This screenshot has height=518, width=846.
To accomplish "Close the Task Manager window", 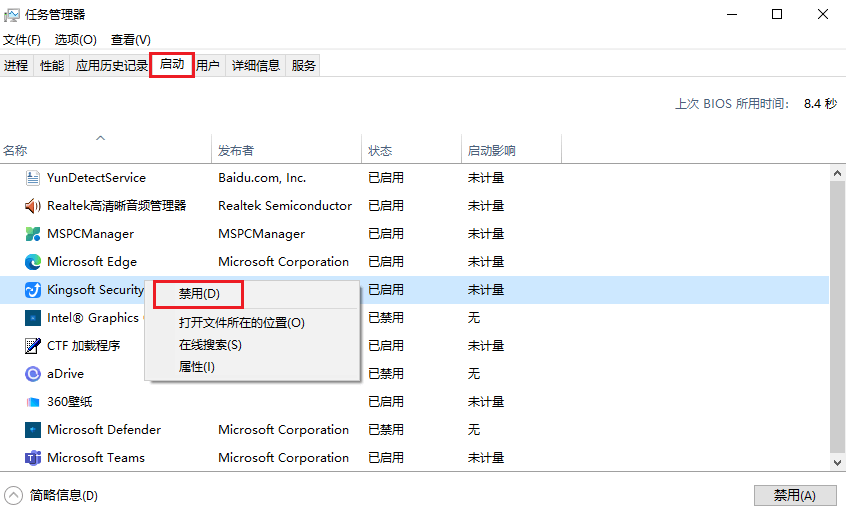I will (823, 15).
